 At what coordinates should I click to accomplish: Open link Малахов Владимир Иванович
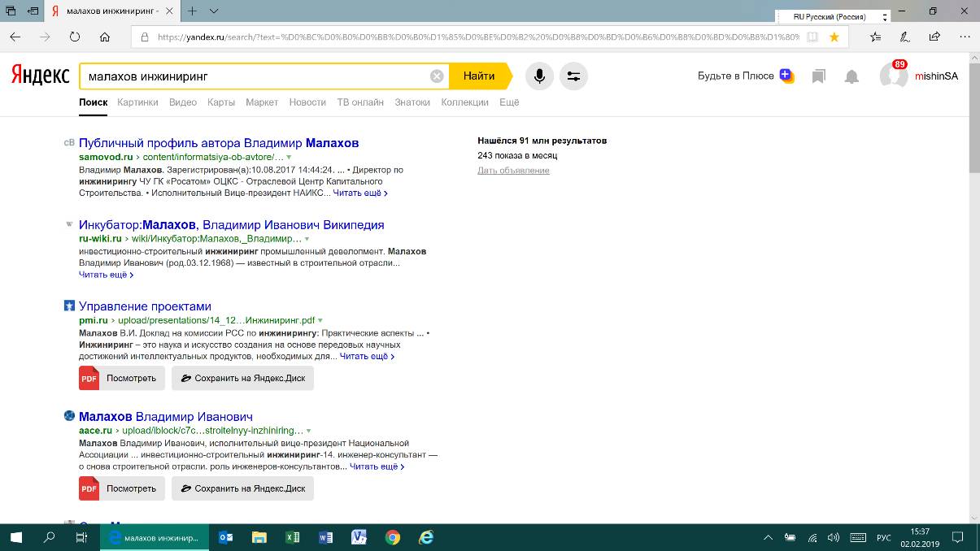[x=166, y=417]
